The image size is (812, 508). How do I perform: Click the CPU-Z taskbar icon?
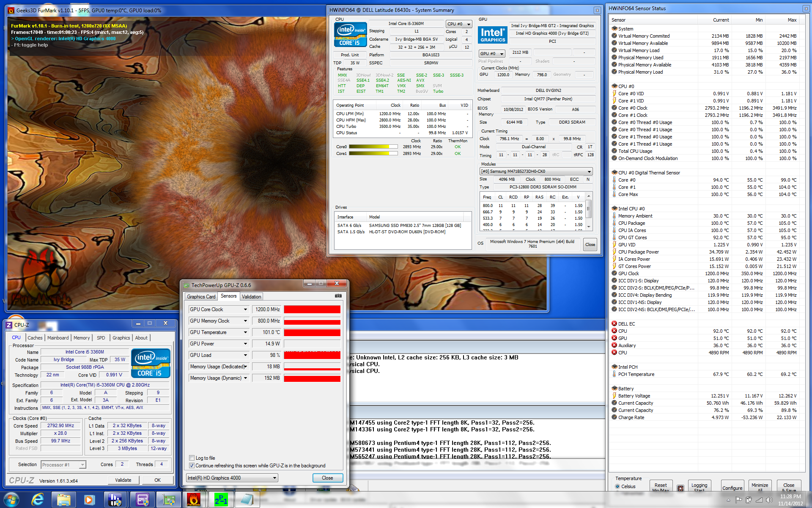(142, 500)
